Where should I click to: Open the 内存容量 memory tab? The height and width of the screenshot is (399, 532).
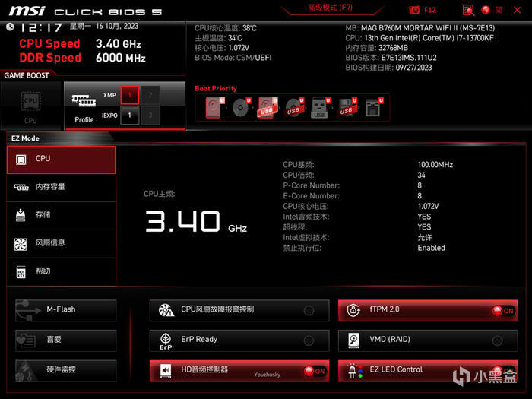point(61,187)
